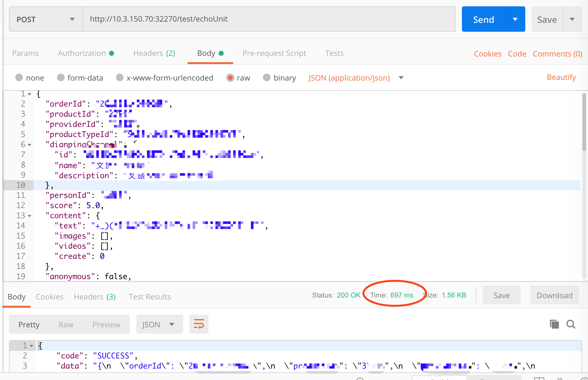Switch to the Params tab
This screenshot has width=588, height=380.
click(25, 53)
